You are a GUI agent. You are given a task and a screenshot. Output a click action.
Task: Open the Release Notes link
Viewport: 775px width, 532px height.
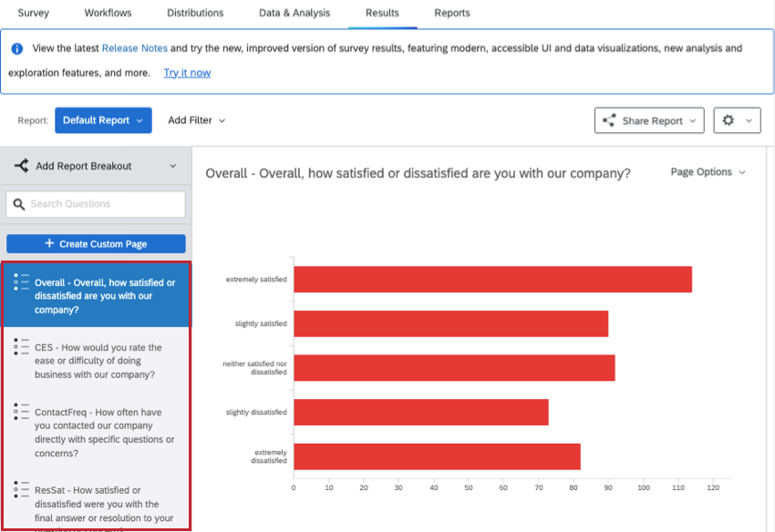pyautogui.click(x=134, y=48)
